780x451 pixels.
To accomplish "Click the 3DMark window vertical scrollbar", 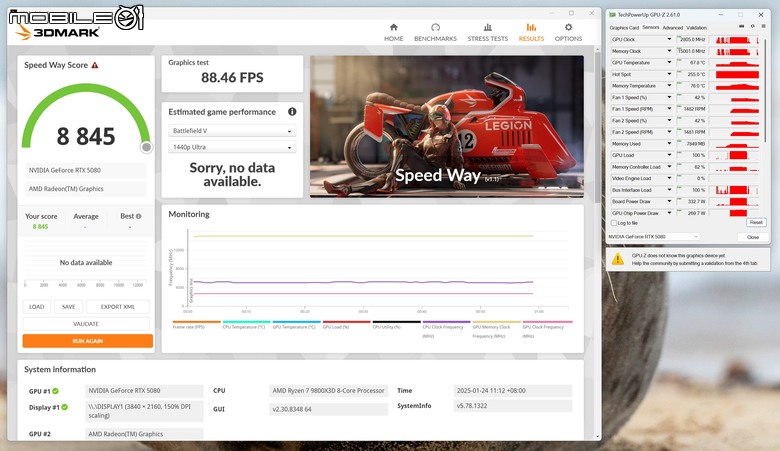I will [x=597, y=127].
